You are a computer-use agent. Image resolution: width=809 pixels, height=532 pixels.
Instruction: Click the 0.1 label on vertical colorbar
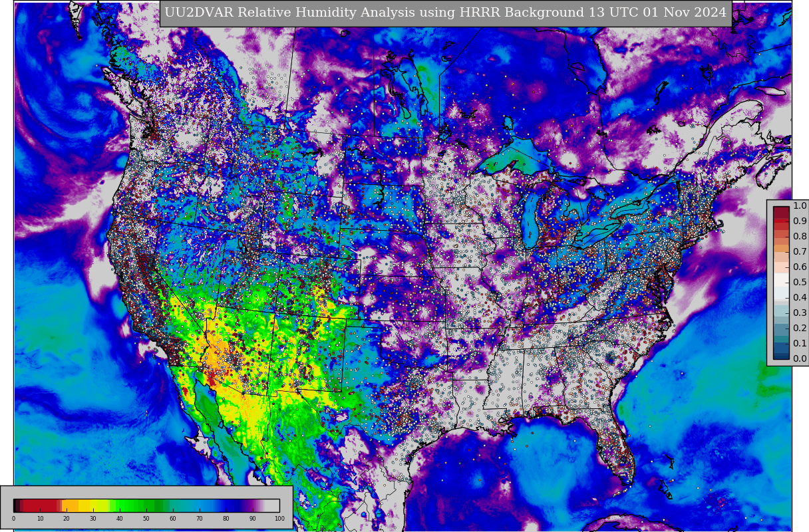800,344
